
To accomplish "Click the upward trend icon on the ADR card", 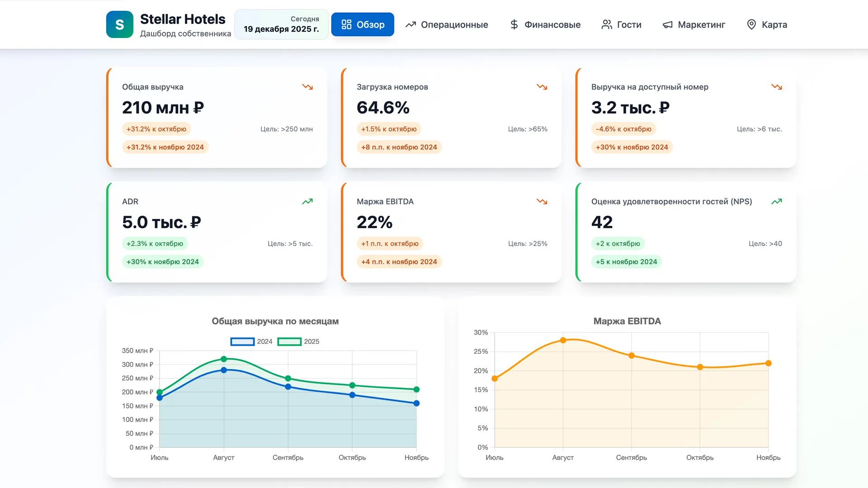I will (x=307, y=202).
